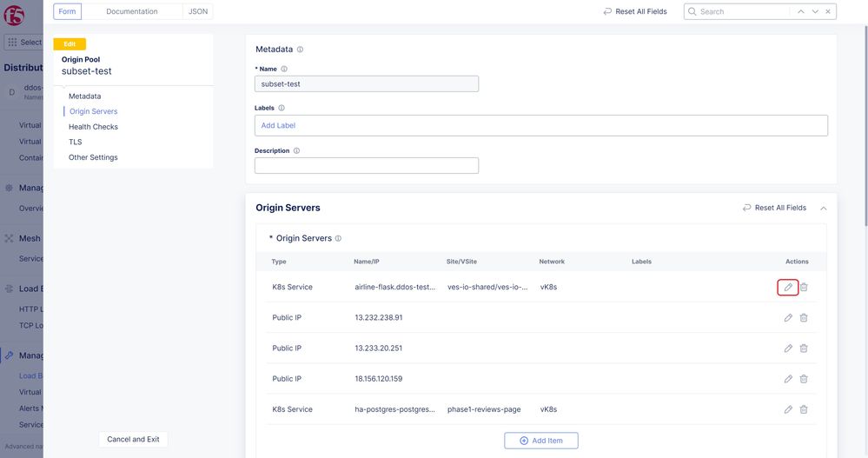868x458 pixels.
Task: Delete the ha-postgres K8s Service row
Action: [x=804, y=409]
